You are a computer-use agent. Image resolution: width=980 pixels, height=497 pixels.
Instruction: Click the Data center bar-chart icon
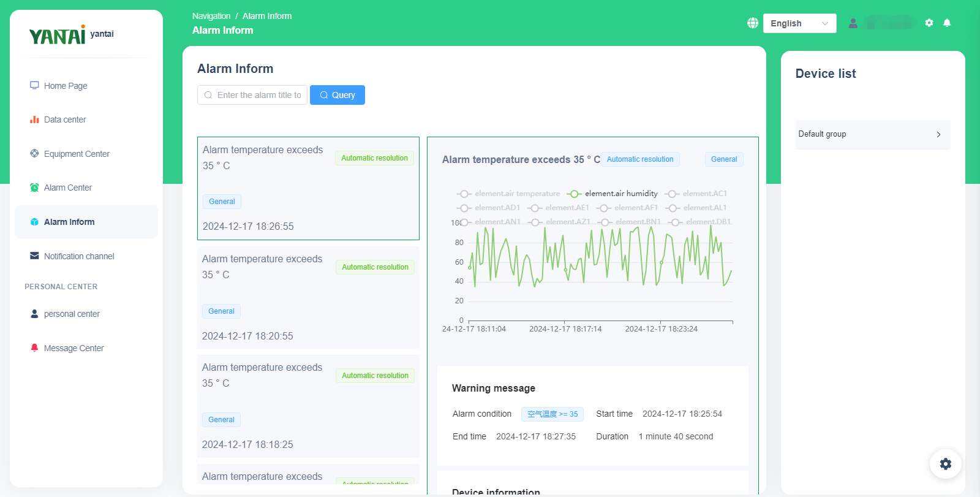pyautogui.click(x=34, y=120)
